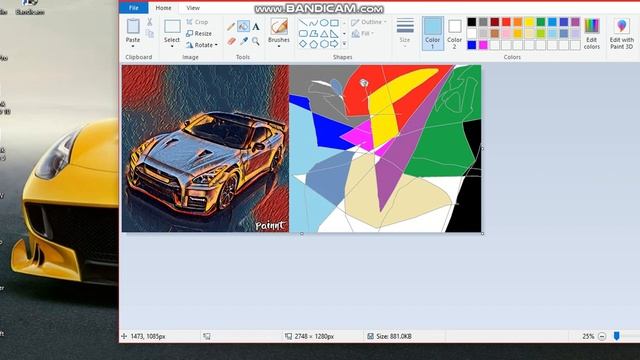Image resolution: width=640 pixels, height=360 pixels.
Task: Expand the Select dropdown arrow
Action: coord(172,47)
